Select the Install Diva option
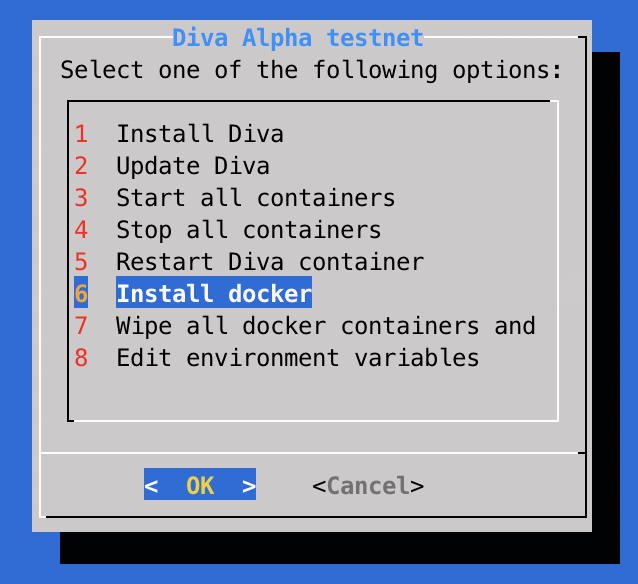 point(199,134)
